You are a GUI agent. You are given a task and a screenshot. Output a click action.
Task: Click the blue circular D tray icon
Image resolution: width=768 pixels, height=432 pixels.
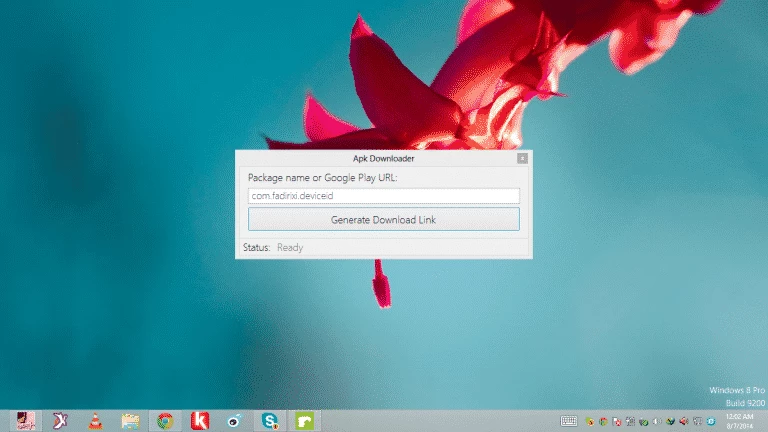point(710,421)
